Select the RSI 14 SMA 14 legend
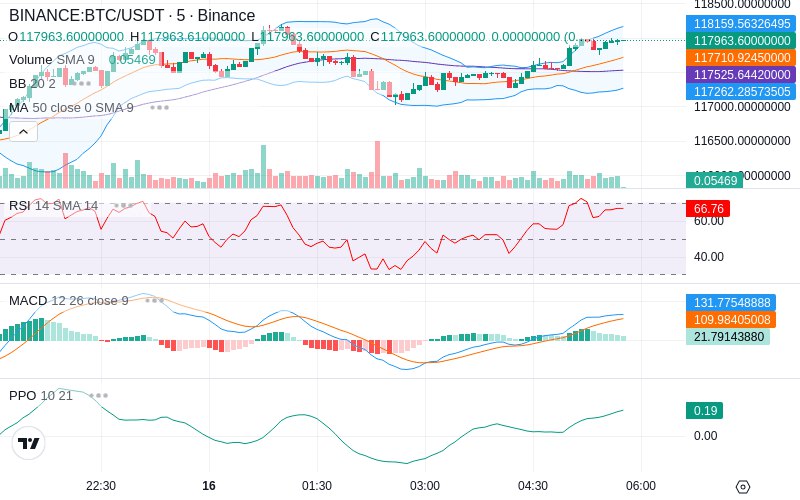This screenshot has width=800, height=500. pos(54,206)
